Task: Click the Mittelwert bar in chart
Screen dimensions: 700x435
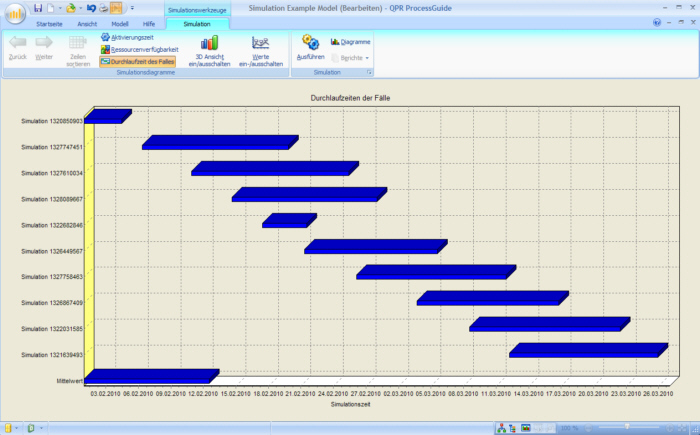Action: [151, 376]
